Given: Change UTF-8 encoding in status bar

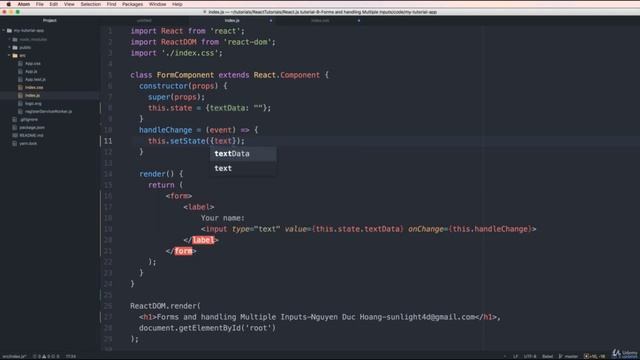Looking at the screenshot, I should [x=530, y=356].
